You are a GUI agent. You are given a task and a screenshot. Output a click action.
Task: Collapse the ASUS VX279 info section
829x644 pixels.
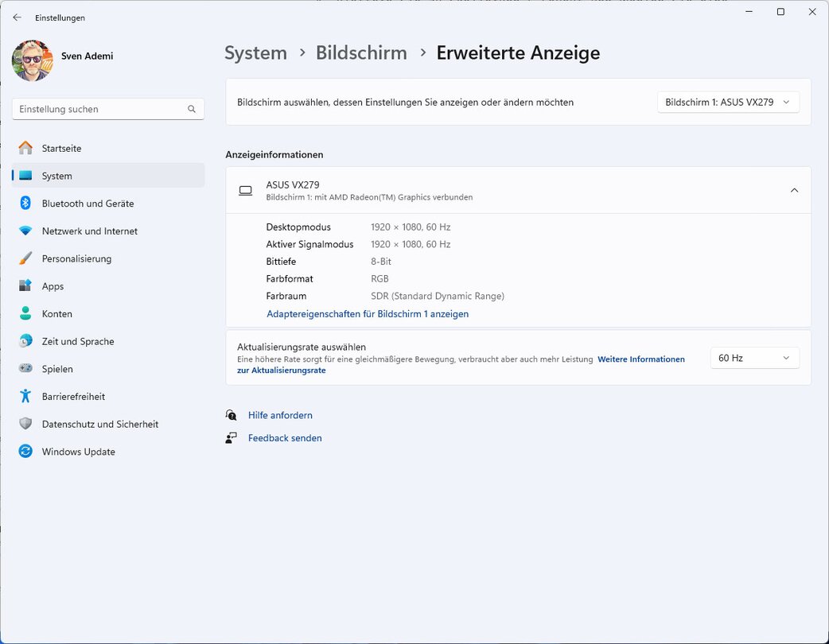pyautogui.click(x=793, y=190)
